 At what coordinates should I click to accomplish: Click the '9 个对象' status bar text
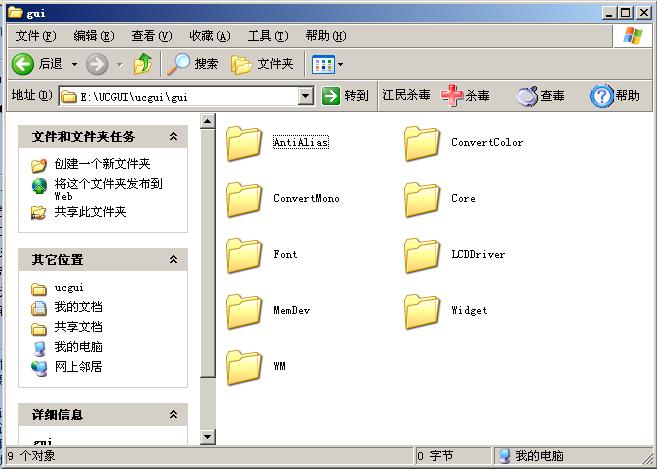[31, 456]
